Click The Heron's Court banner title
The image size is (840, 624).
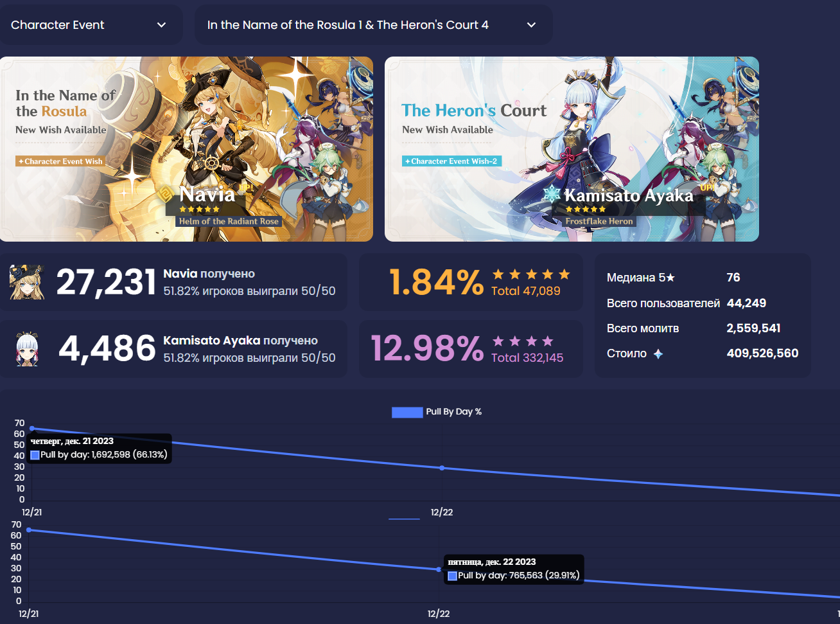pyautogui.click(x=474, y=111)
